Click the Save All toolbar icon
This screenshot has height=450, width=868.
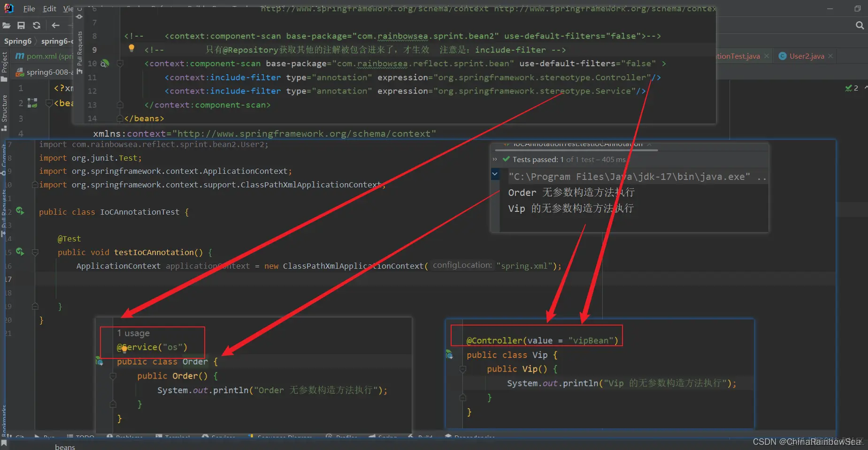click(21, 25)
